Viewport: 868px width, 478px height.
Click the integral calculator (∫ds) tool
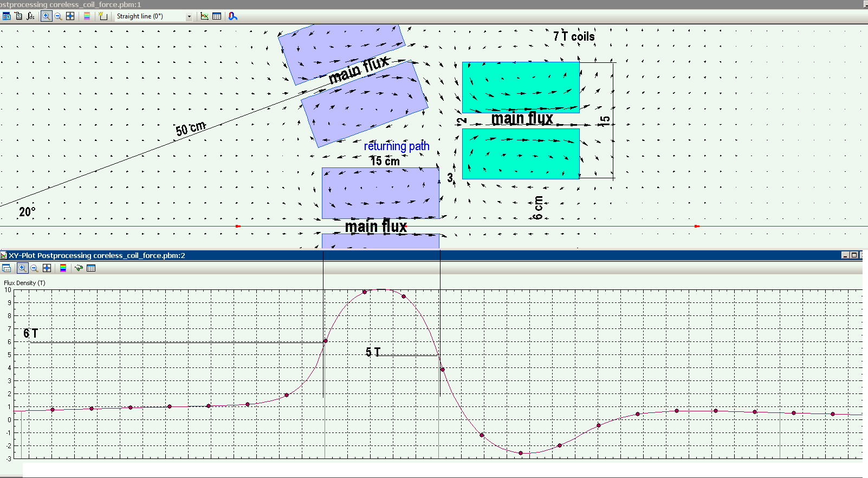(x=30, y=16)
